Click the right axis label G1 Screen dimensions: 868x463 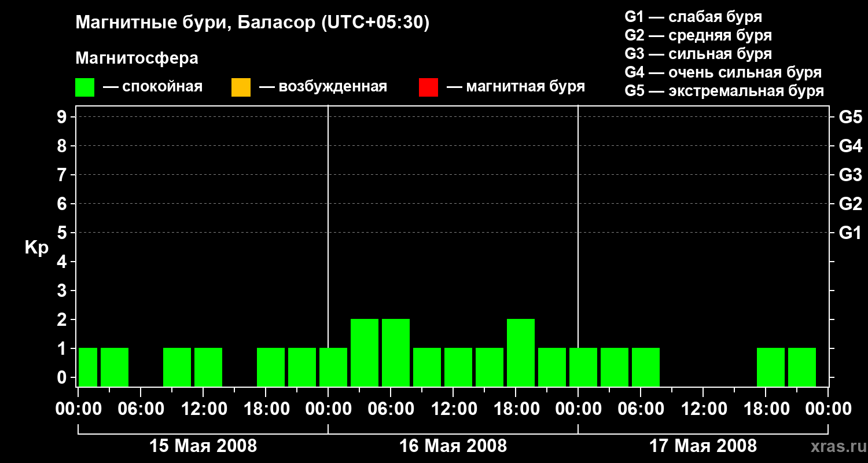(x=850, y=233)
